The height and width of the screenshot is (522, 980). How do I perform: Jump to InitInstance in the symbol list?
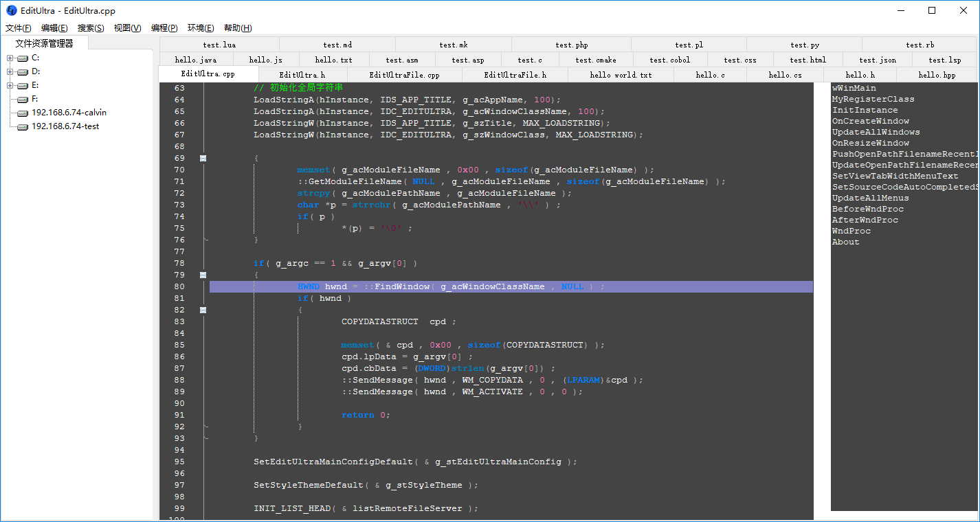(865, 110)
